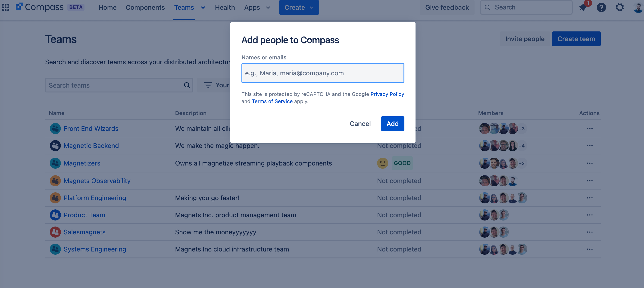Click your profile avatar
The width and height of the screenshot is (644, 288).
point(638,7)
